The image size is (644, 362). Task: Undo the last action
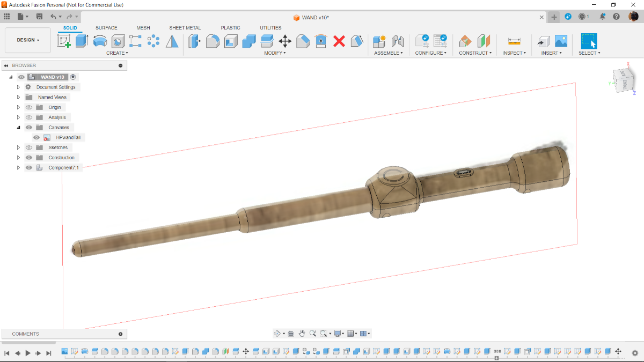point(53,17)
